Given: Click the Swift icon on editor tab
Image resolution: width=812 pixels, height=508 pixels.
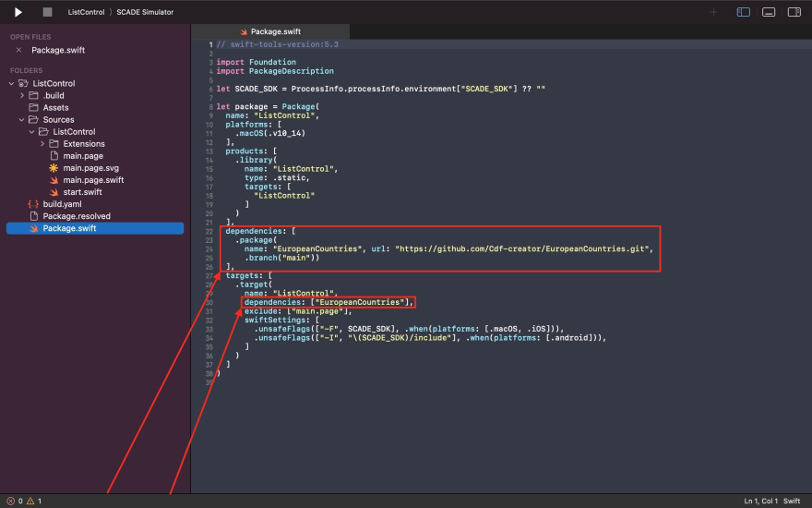Looking at the screenshot, I should [244, 31].
